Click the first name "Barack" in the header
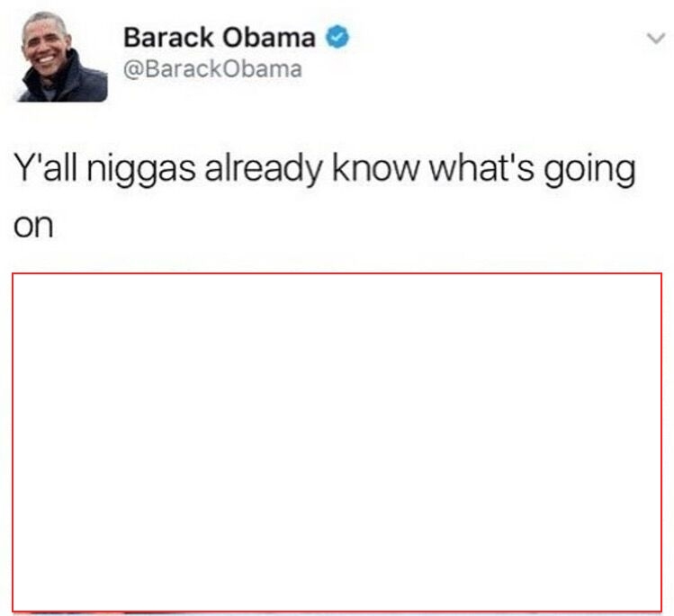This screenshot has width=674, height=616. [x=168, y=38]
